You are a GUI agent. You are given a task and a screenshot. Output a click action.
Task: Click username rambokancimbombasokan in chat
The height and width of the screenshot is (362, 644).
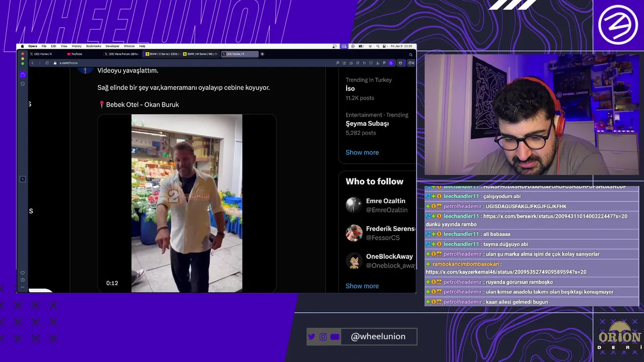point(466,264)
